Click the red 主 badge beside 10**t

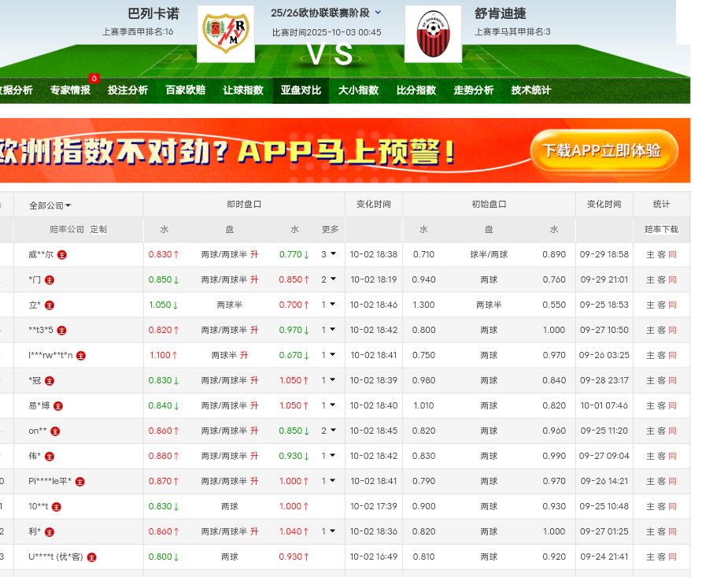(x=56, y=507)
